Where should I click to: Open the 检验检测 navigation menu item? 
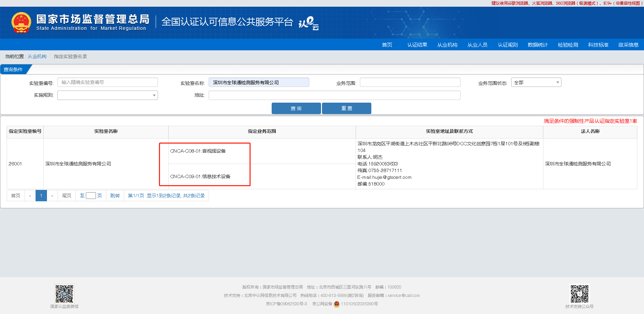click(568, 45)
